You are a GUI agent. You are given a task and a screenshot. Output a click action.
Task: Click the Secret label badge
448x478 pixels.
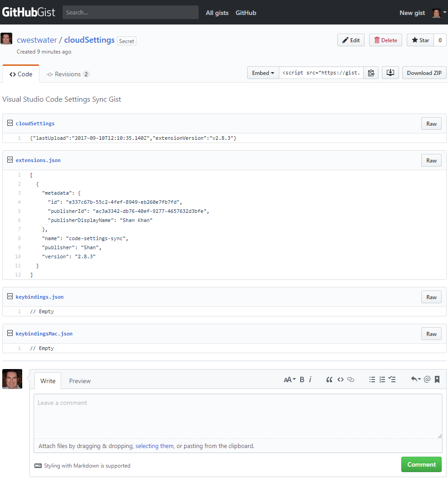tap(127, 41)
